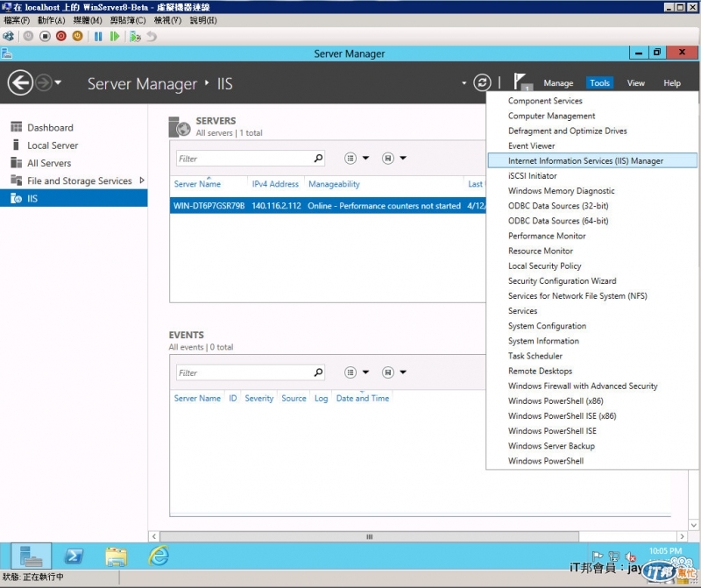Click the scroll right arrow

682,536
